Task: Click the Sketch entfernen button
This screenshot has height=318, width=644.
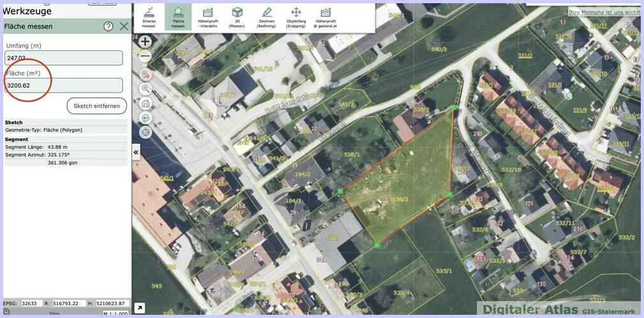Action: (97, 106)
